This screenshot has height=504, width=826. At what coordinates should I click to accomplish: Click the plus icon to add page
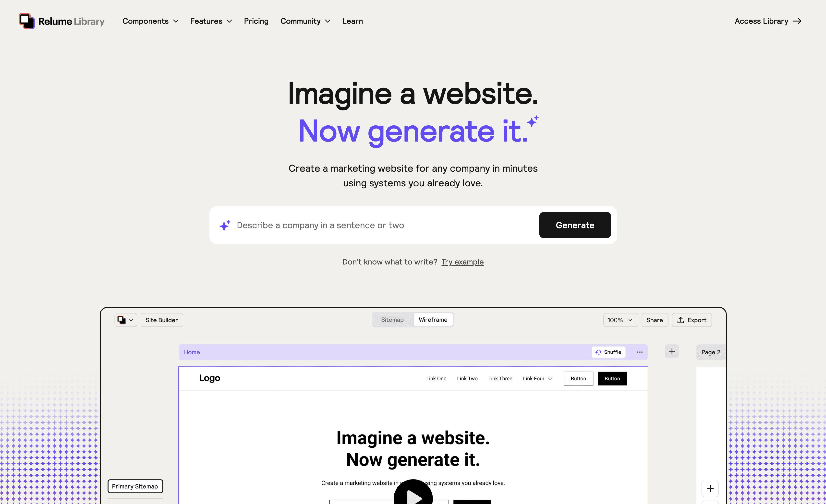point(671,352)
